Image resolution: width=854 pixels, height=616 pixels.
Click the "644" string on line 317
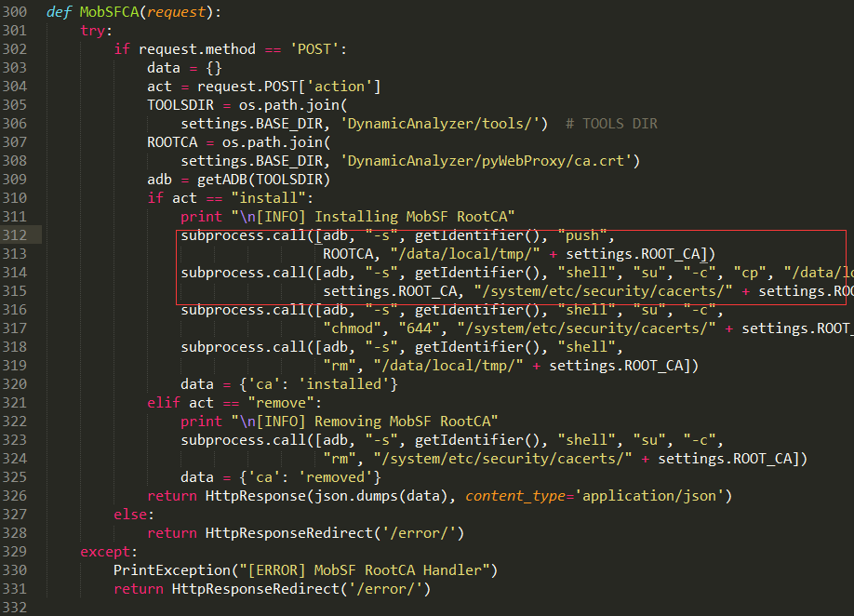(x=419, y=328)
